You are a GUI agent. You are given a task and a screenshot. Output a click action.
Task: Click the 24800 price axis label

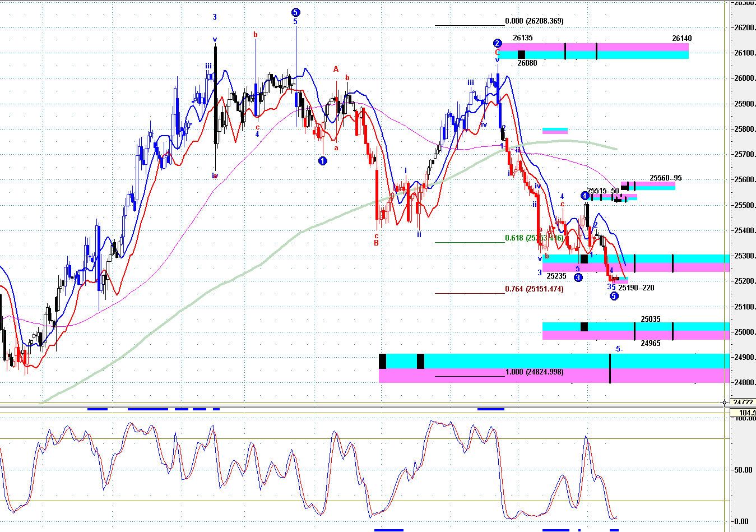pos(745,383)
